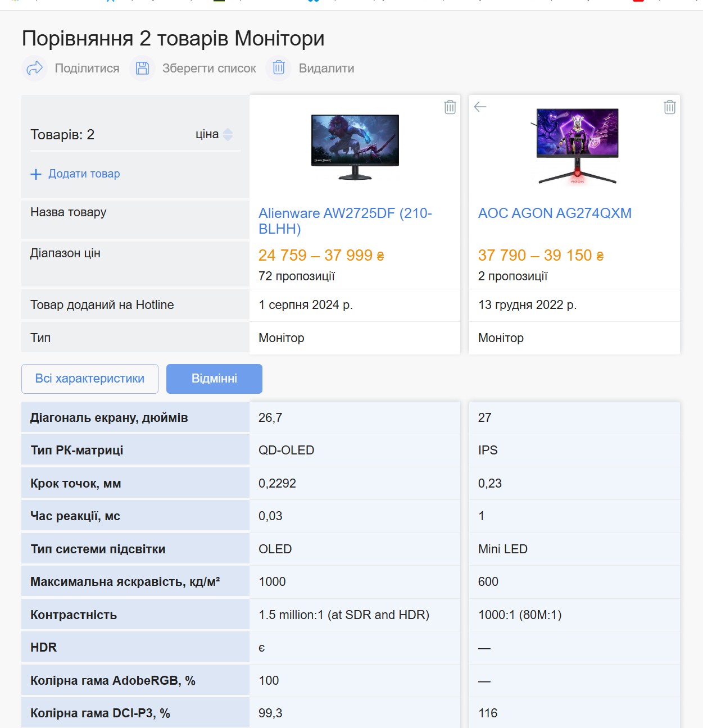703x728 pixels.
Task: Click the Mini LED backlight value
Action: click(503, 549)
